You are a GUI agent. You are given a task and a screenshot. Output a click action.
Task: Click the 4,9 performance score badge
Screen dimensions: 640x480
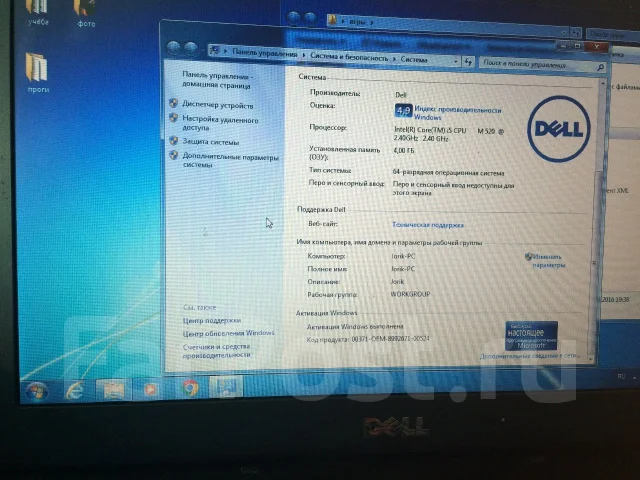[403, 110]
